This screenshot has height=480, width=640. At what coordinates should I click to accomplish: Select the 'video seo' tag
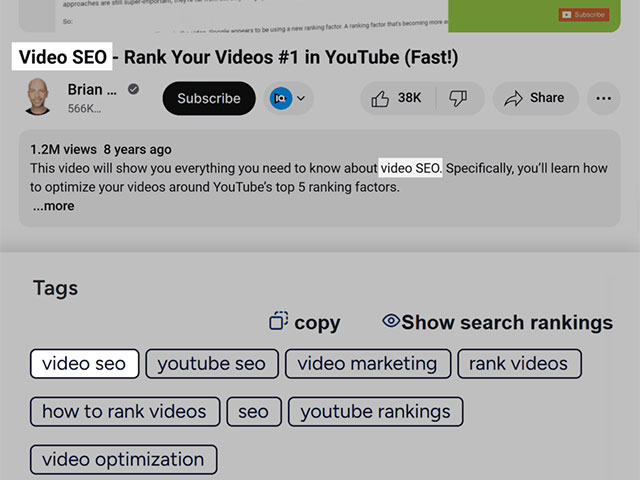tap(84, 364)
